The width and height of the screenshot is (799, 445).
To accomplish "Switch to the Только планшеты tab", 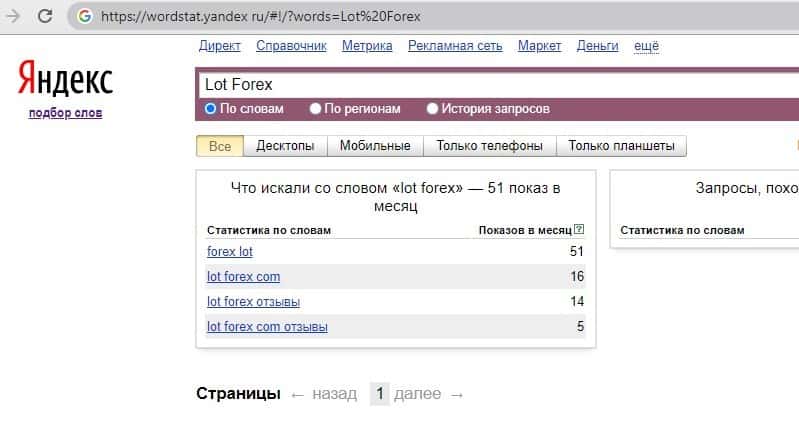I will (621, 146).
